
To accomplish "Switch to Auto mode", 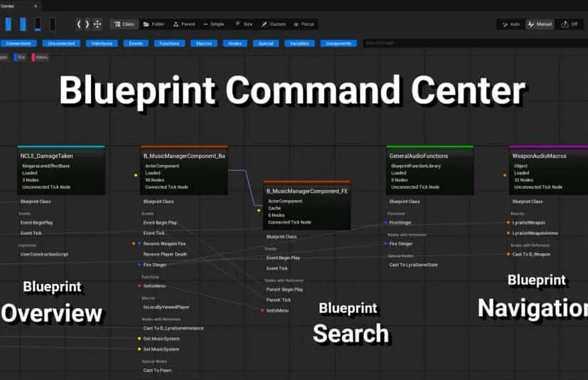I will tap(511, 24).
